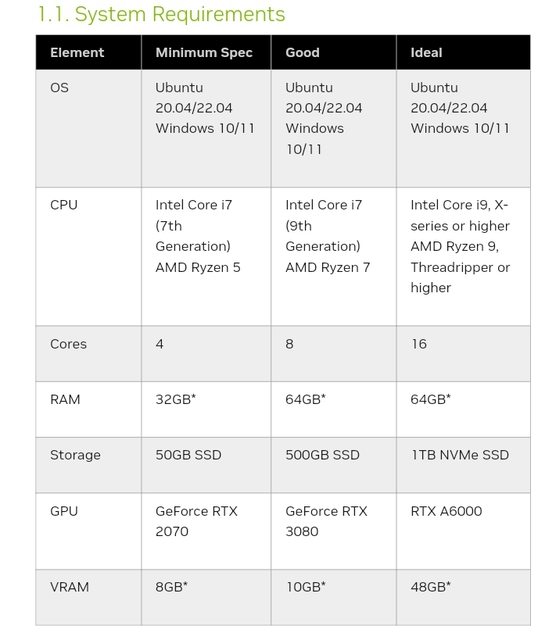Select the VRAM row label
556x640 pixels.
pos(69,587)
